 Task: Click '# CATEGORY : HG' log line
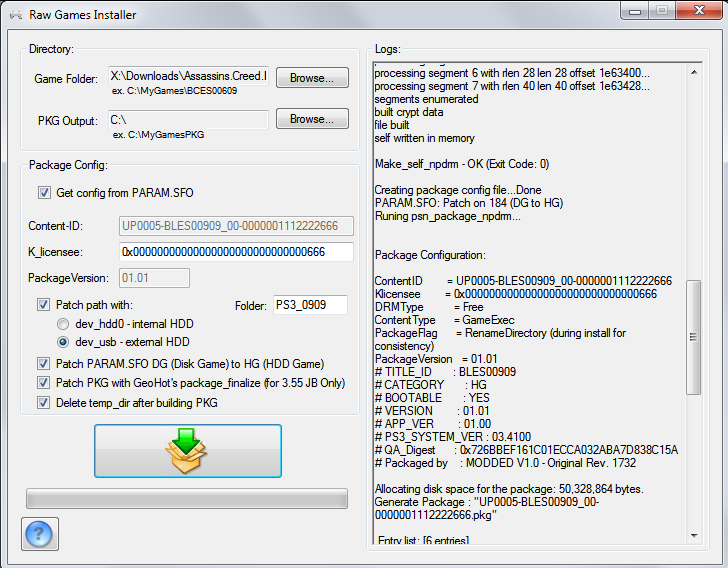pyautogui.click(x=431, y=385)
